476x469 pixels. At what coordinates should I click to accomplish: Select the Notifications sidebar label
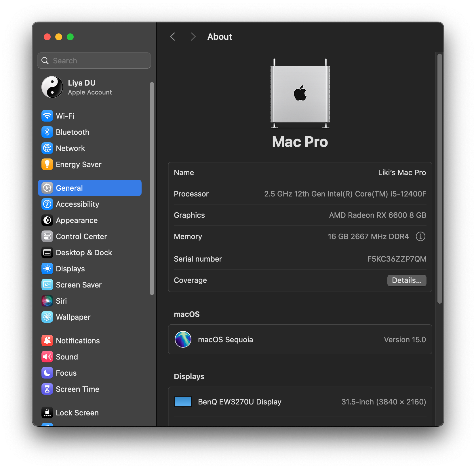(x=78, y=341)
